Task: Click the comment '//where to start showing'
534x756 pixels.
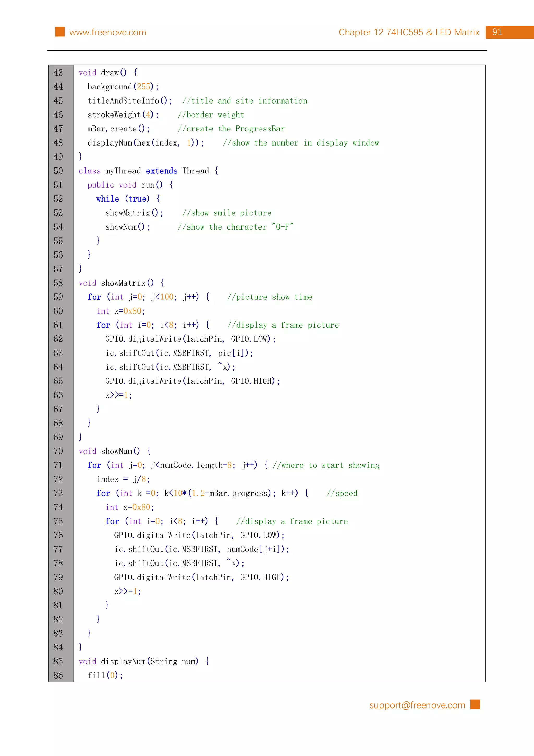Action: 326,465
